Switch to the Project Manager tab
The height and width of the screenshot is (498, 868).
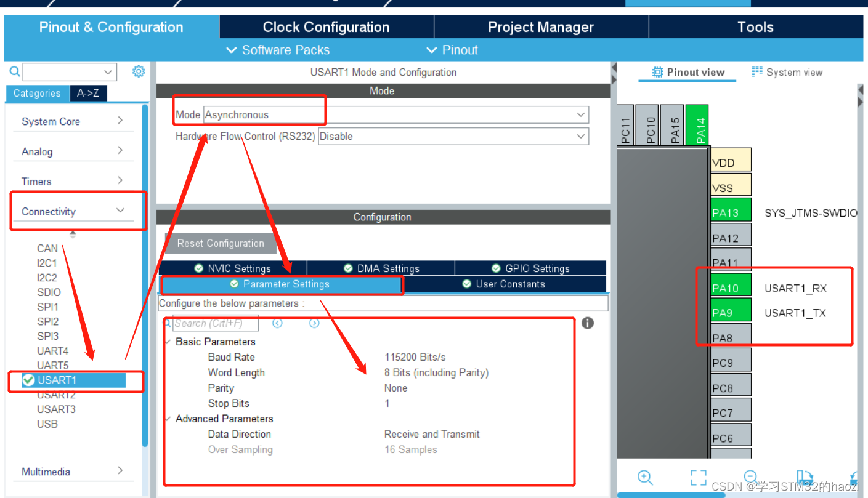point(541,27)
